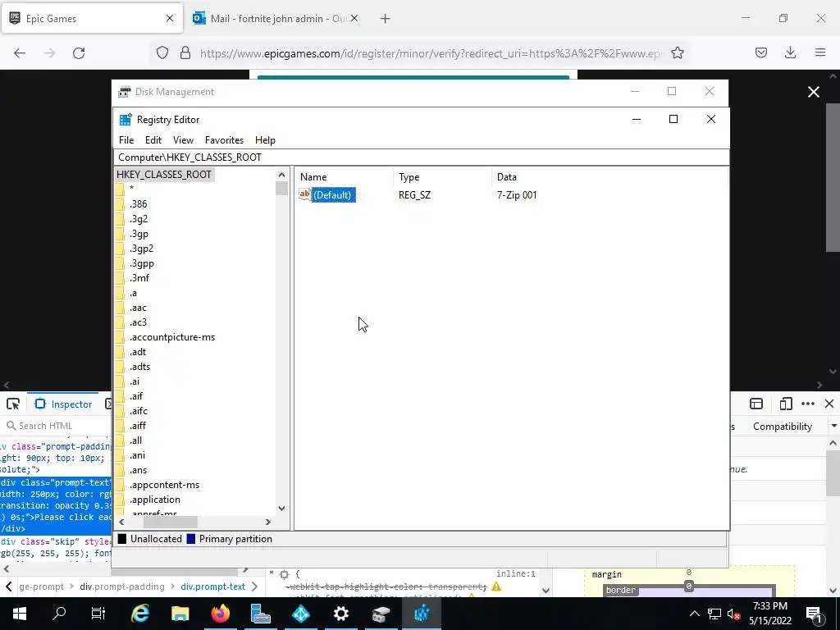840x630 pixels.
Task: Select the .3gp registry key
Action: [x=139, y=234]
